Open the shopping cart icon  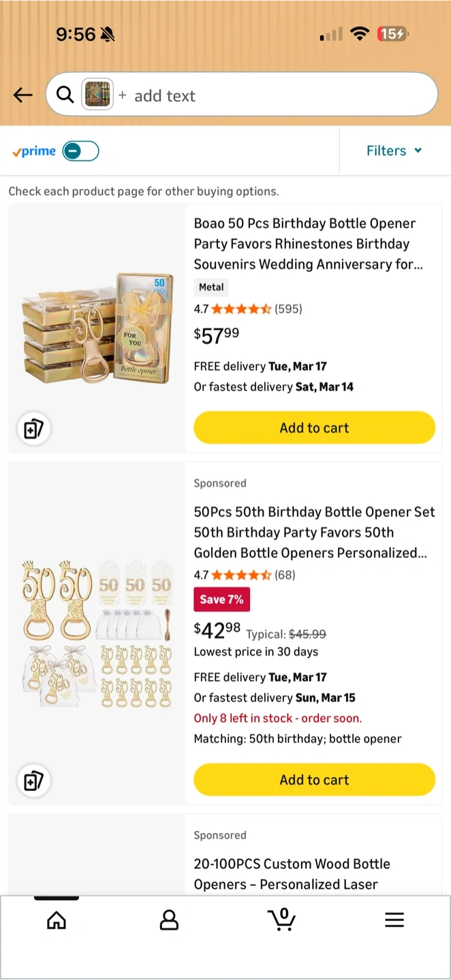coord(281,919)
